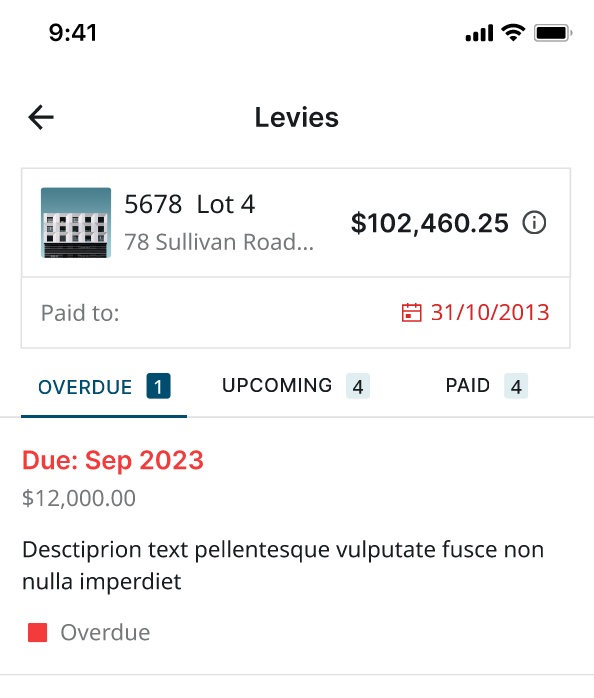
Task: Tap the Wi-Fi status icon
Action: pos(513,32)
